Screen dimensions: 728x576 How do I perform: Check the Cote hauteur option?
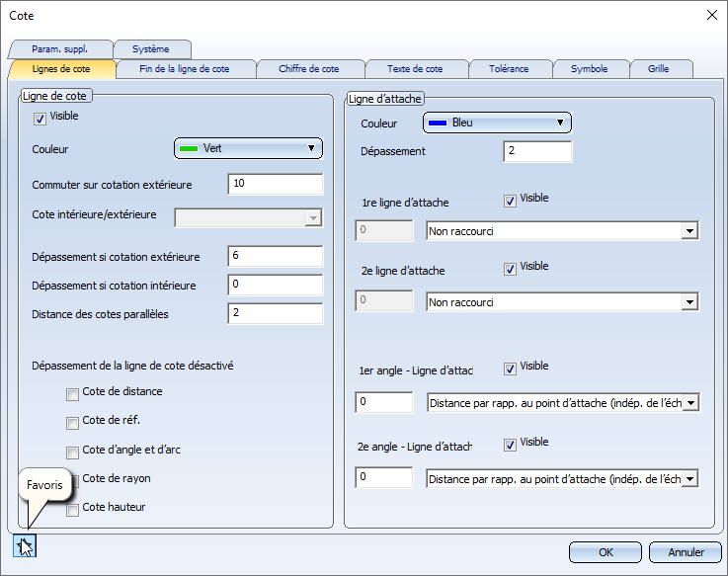pyautogui.click(x=72, y=510)
